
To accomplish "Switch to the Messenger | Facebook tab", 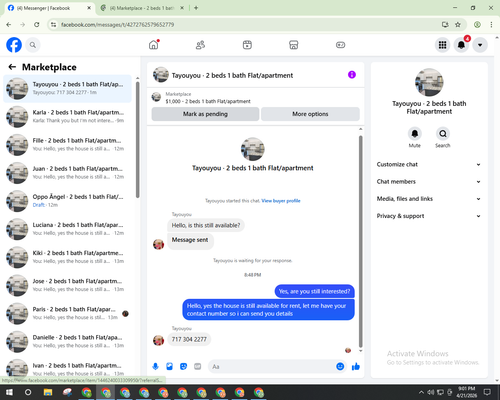I will pos(49,8).
